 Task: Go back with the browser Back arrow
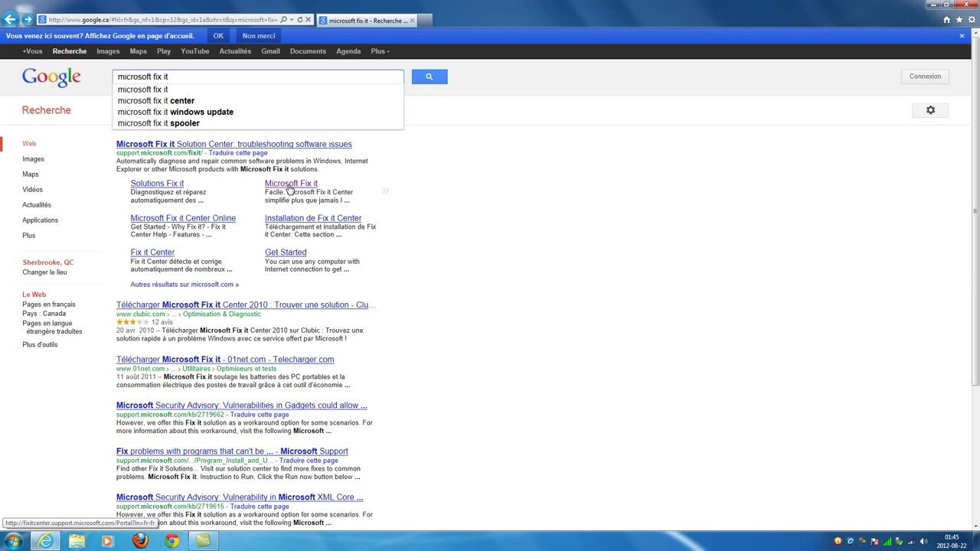(x=11, y=19)
